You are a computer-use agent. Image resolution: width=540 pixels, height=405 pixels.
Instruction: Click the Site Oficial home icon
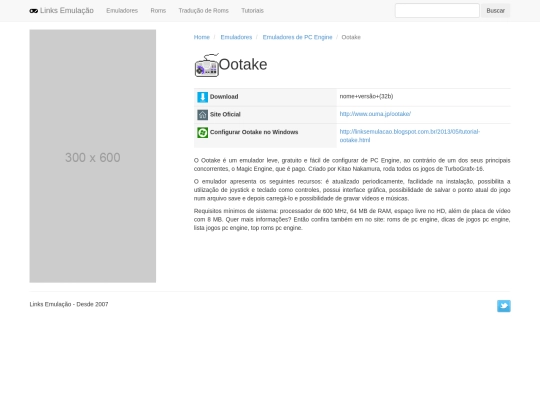(x=202, y=115)
